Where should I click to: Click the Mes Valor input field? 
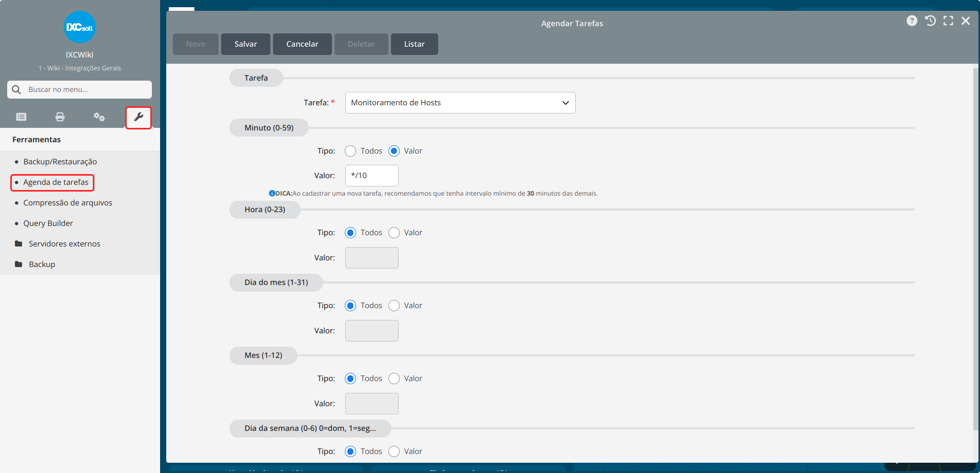tap(372, 404)
